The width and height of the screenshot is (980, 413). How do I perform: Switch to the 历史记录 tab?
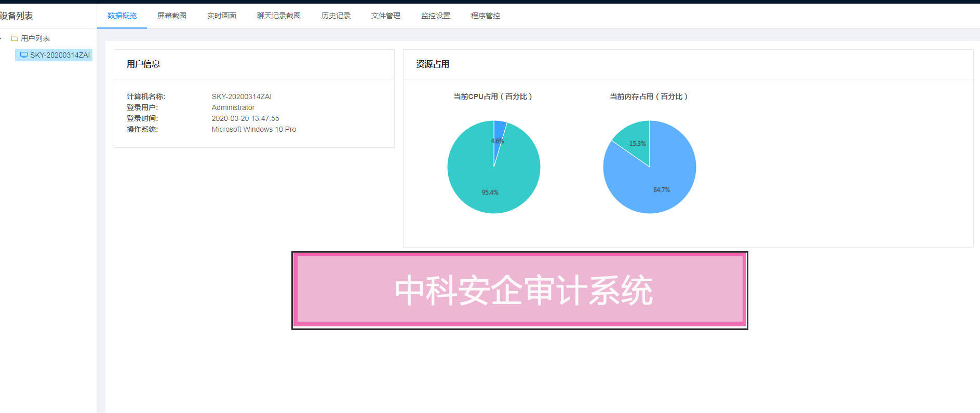336,16
